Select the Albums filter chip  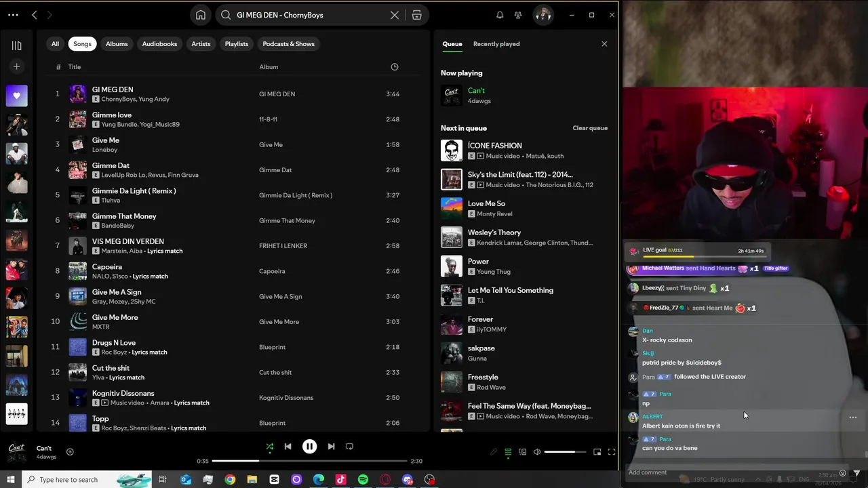(117, 44)
